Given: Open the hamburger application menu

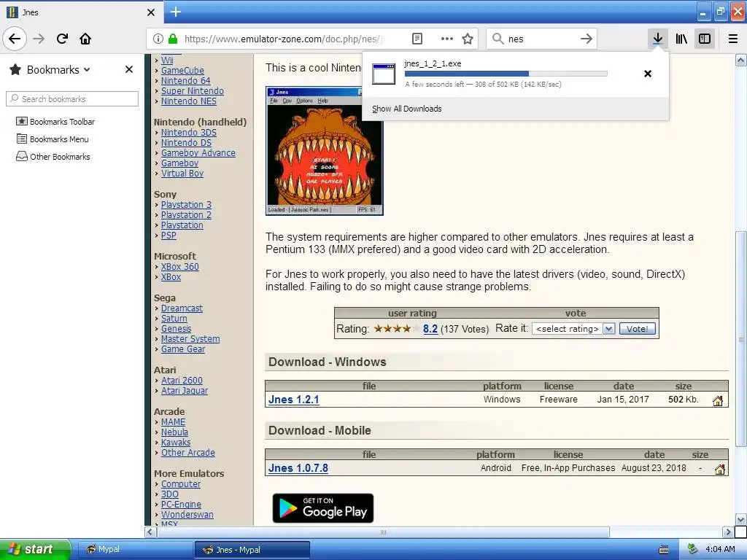Looking at the screenshot, I should [733, 39].
